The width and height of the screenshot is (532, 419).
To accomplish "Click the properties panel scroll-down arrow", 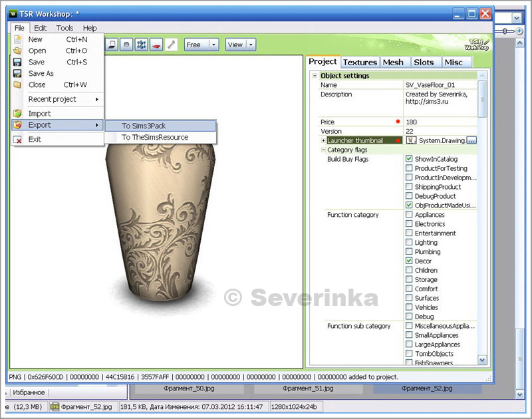I will (x=482, y=360).
